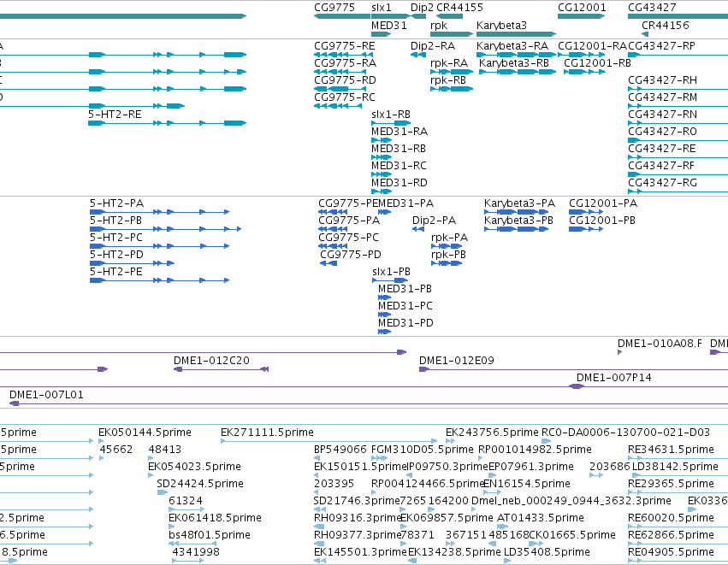
Task: Click the CG9775-PC protein feature
Action: pos(333,246)
